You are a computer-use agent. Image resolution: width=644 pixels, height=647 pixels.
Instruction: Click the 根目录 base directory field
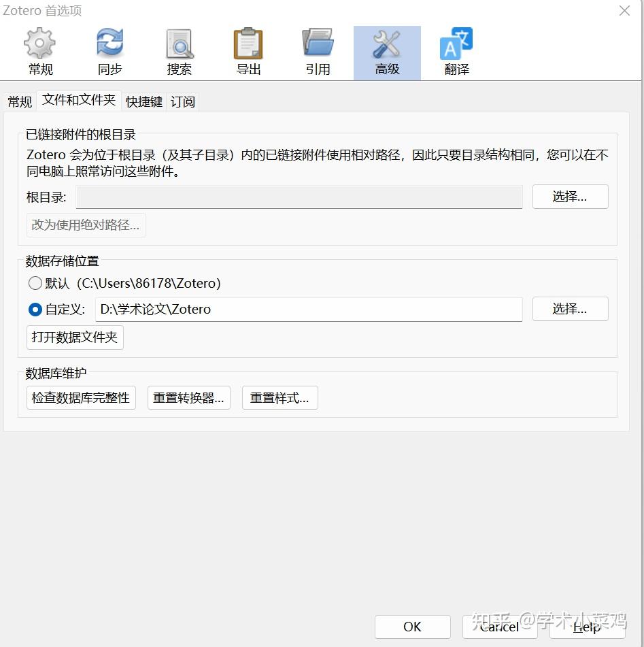click(299, 197)
